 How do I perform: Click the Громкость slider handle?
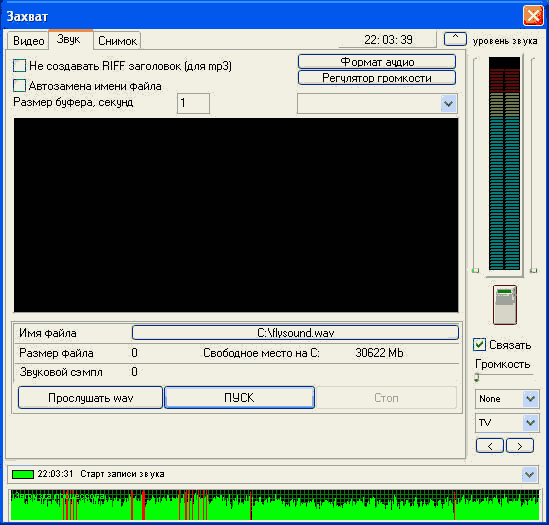point(477,377)
